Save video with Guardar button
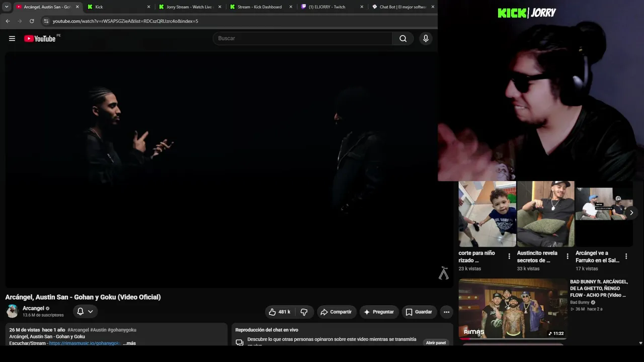 point(419,312)
